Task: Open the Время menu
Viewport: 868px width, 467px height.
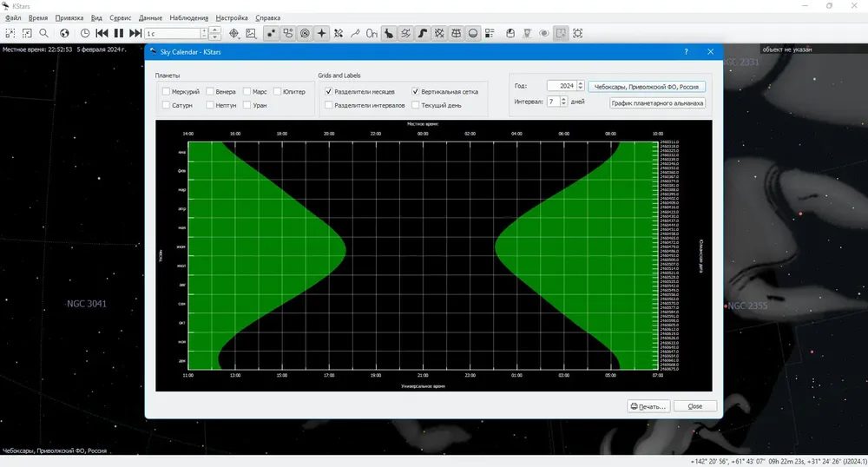Action: pos(38,17)
